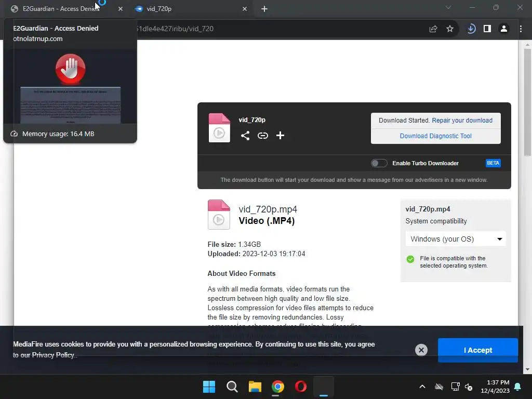Click the vid_720p.mp4 file type icon
532x399 pixels.
pos(219,215)
